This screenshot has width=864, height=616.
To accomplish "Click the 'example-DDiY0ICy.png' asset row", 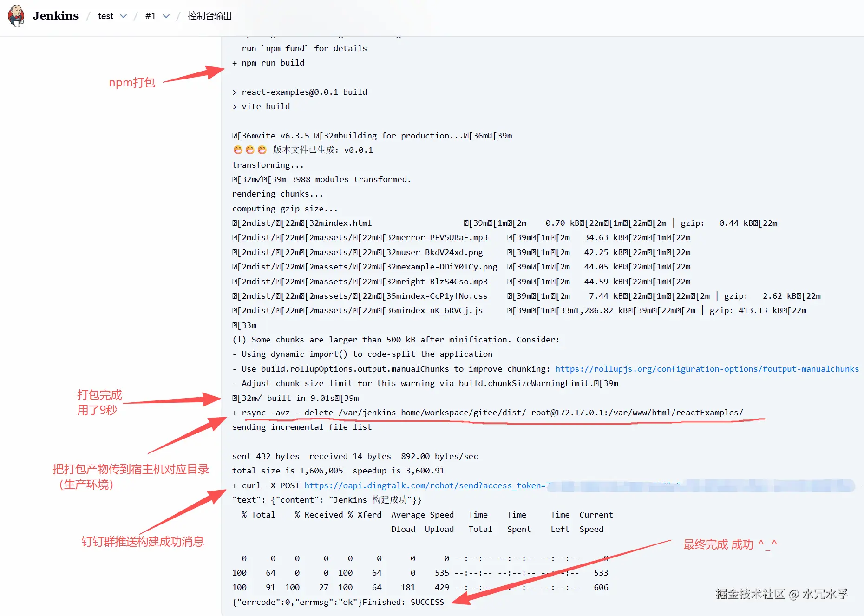I will 461,267.
